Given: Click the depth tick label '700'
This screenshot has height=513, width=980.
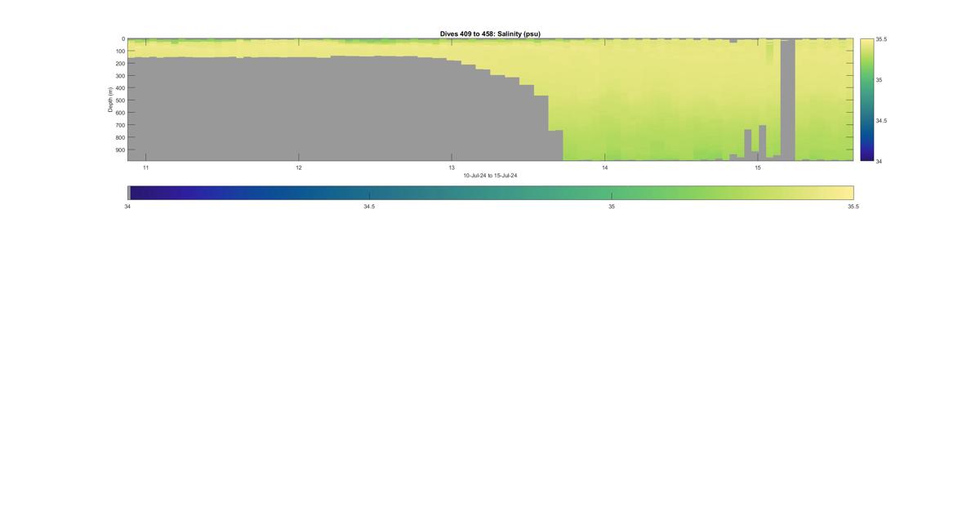Looking at the screenshot, I should (x=120, y=125).
